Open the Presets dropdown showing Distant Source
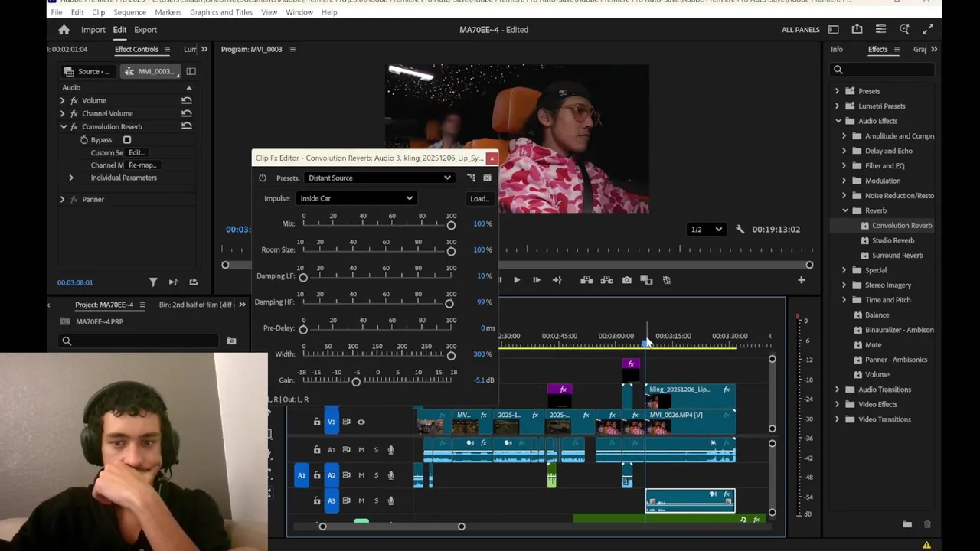The image size is (980, 551). [379, 178]
